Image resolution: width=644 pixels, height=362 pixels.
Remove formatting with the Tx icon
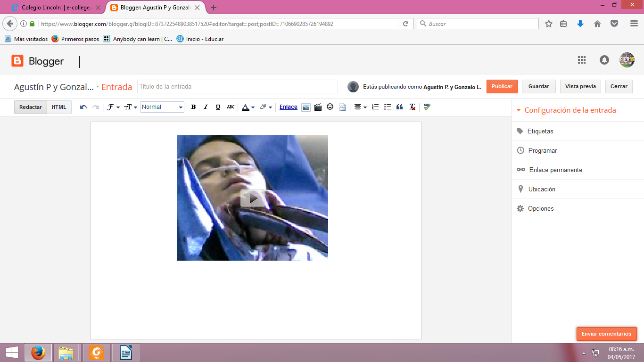(412, 107)
